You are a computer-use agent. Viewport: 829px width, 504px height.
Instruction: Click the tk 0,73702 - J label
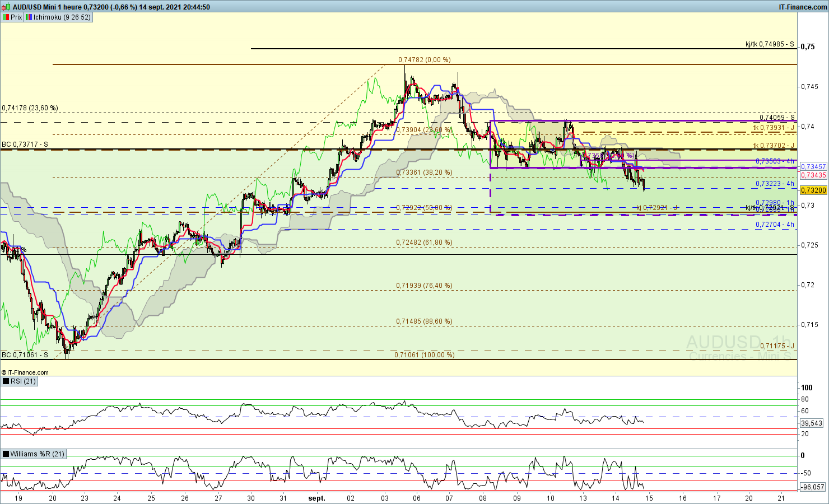[x=774, y=146]
